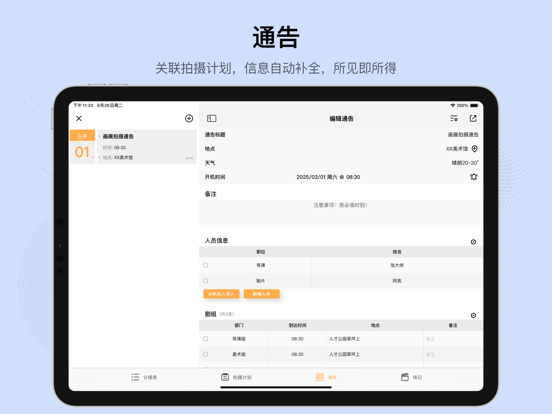This screenshot has height=414, width=552.
Task: Click the 部门 column header
Action: (239, 325)
